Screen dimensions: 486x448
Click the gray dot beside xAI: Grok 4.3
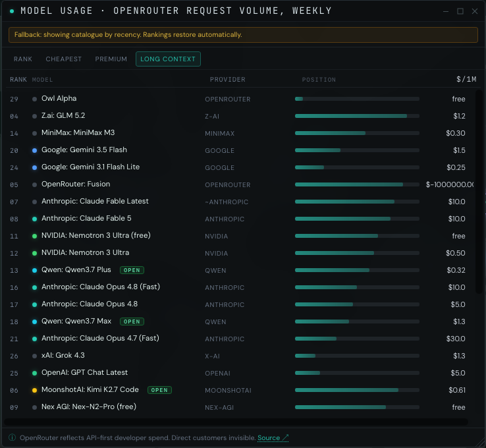point(34,356)
